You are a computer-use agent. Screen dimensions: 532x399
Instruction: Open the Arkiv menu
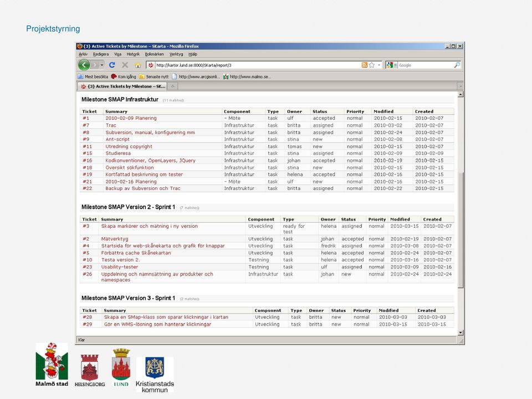click(83, 54)
